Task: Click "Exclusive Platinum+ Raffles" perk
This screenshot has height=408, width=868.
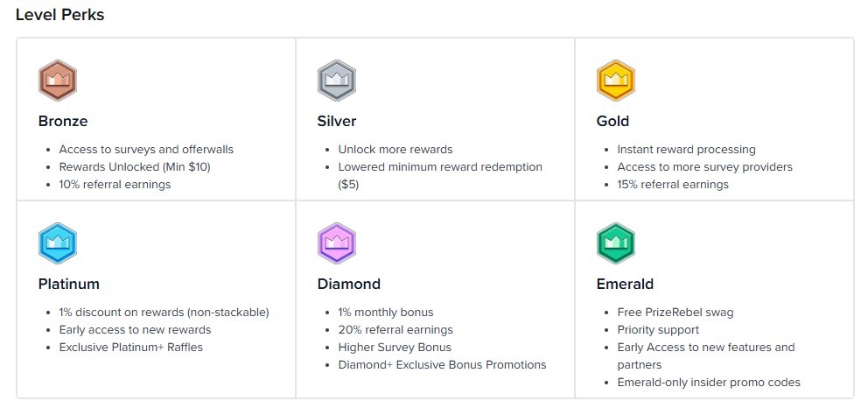Action: point(130,348)
